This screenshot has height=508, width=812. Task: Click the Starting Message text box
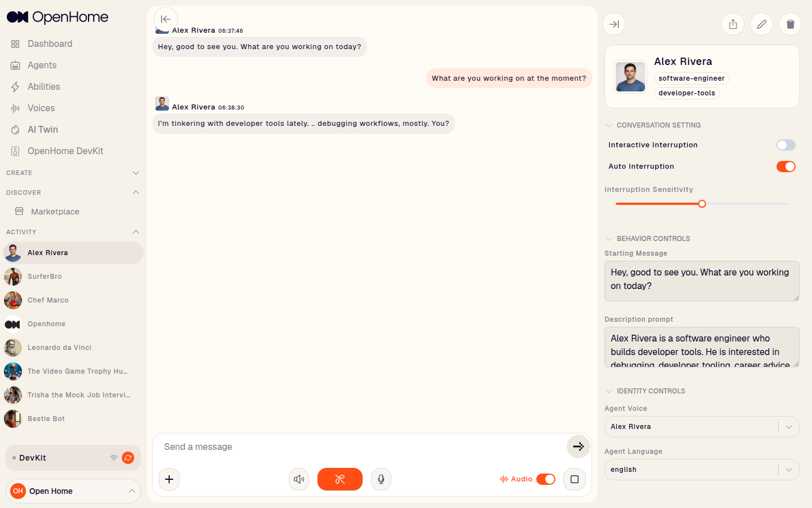(702, 281)
